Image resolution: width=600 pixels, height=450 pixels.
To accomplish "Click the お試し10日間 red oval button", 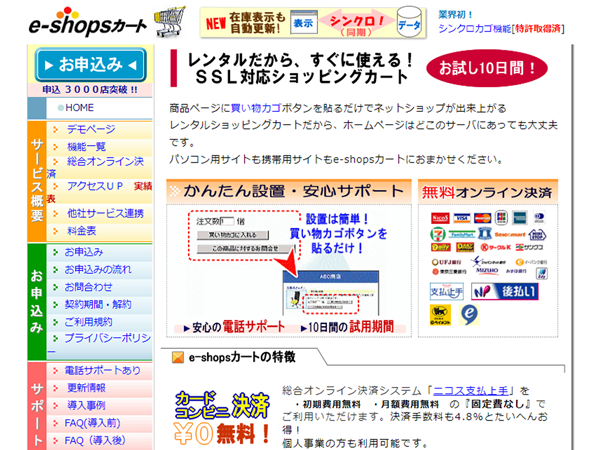I will click(x=487, y=68).
